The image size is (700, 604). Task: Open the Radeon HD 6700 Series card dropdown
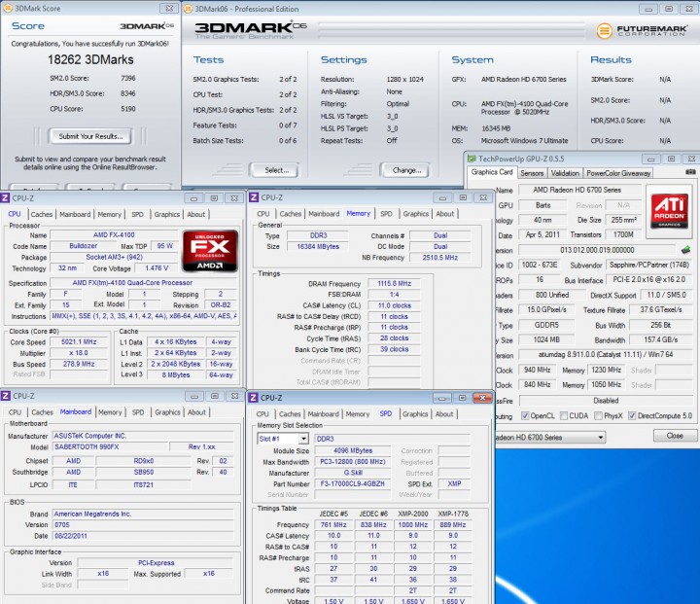point(601,437)
